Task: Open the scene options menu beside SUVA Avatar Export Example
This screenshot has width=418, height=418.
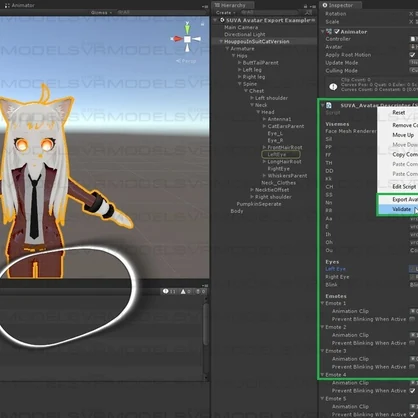Action: point(313,20)
